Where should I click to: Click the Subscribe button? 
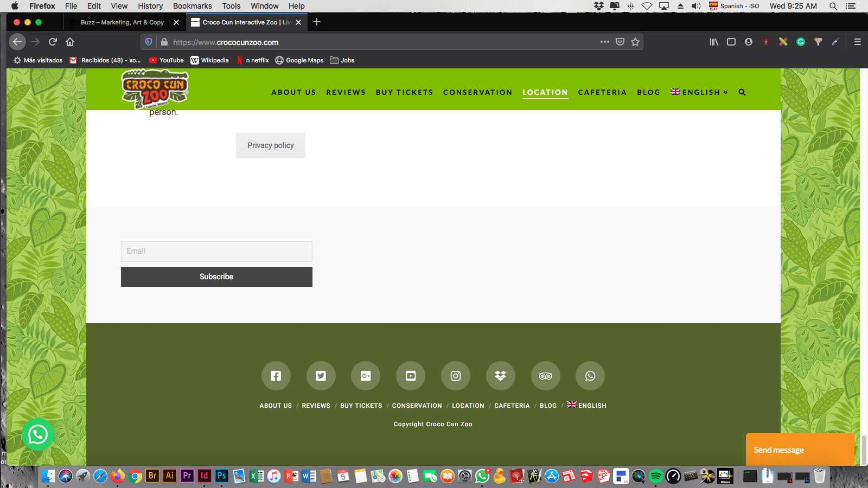point(216,277)
